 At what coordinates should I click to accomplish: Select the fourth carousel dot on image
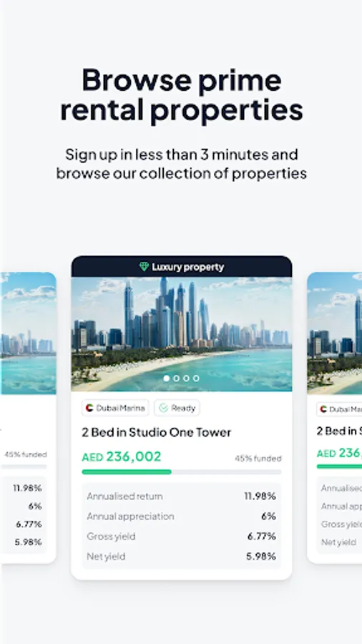[x=196, y=379]
